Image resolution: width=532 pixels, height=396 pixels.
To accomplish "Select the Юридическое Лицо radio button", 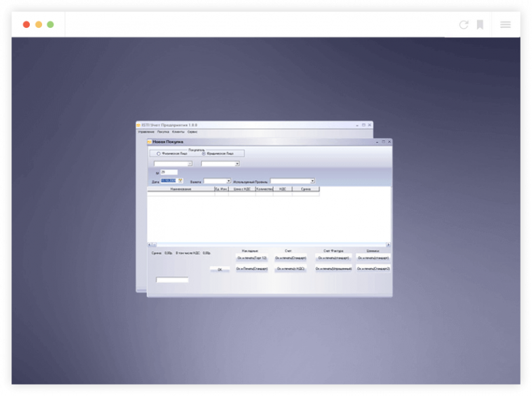I will pos(203,154).
